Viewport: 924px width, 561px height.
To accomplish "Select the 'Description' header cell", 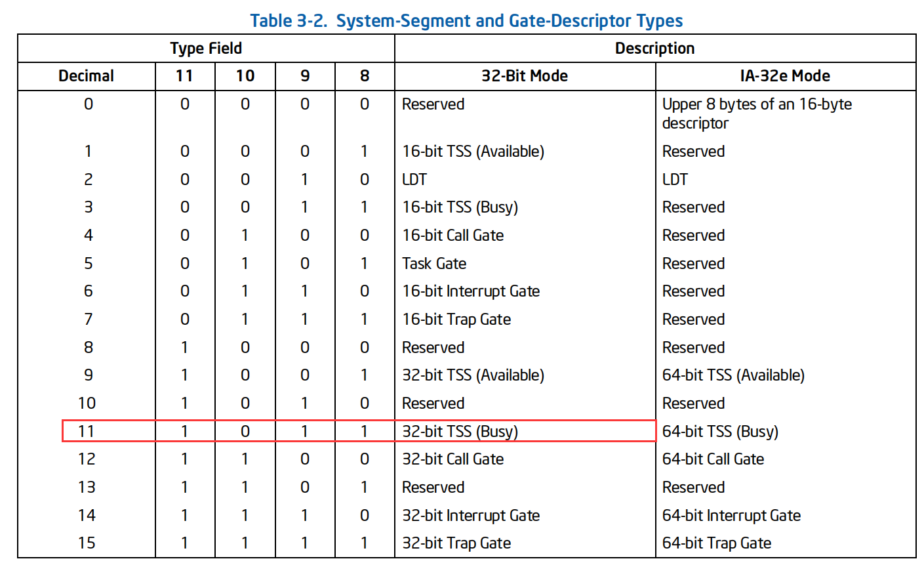I will tap(655, 49).
